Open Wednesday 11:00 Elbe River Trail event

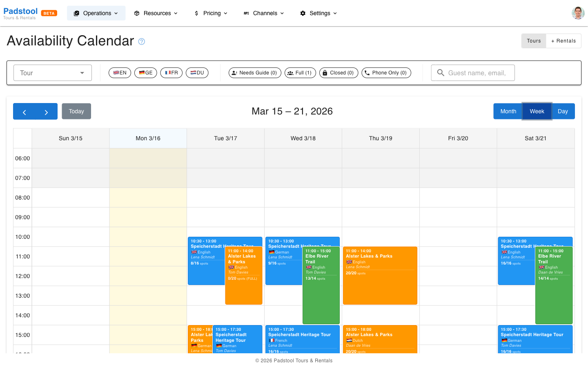[x=321, y=285]
